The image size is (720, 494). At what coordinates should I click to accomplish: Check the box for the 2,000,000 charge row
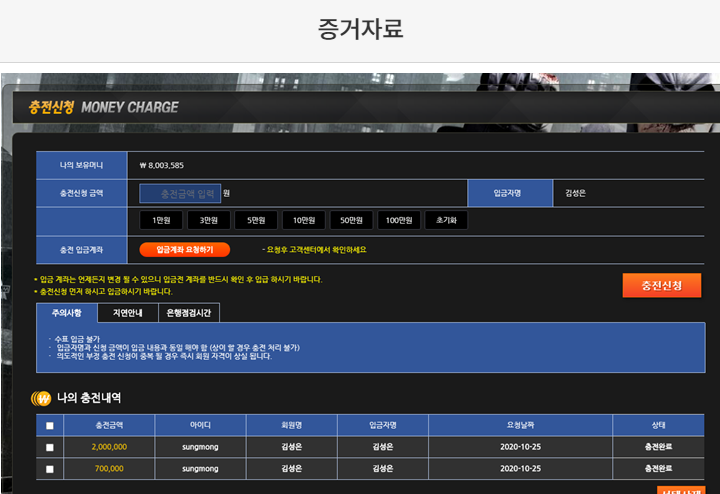51,447
